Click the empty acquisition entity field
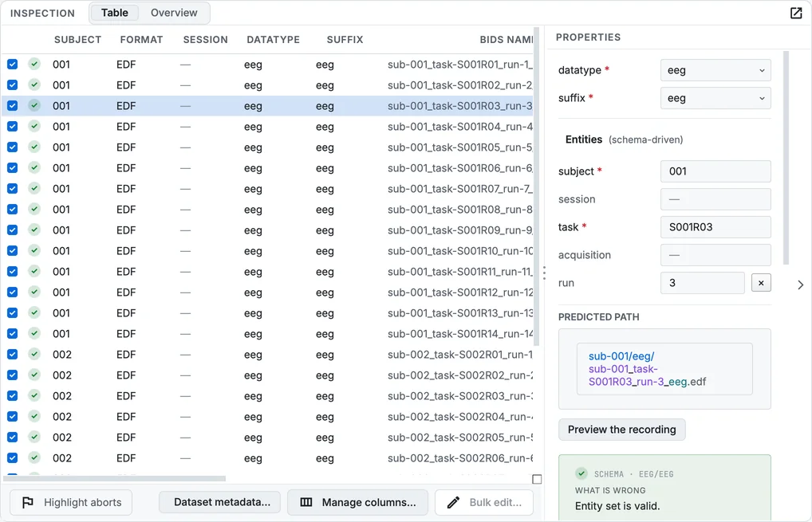The width and height of the screenshot is (812, 522). (x=715, y=255)
